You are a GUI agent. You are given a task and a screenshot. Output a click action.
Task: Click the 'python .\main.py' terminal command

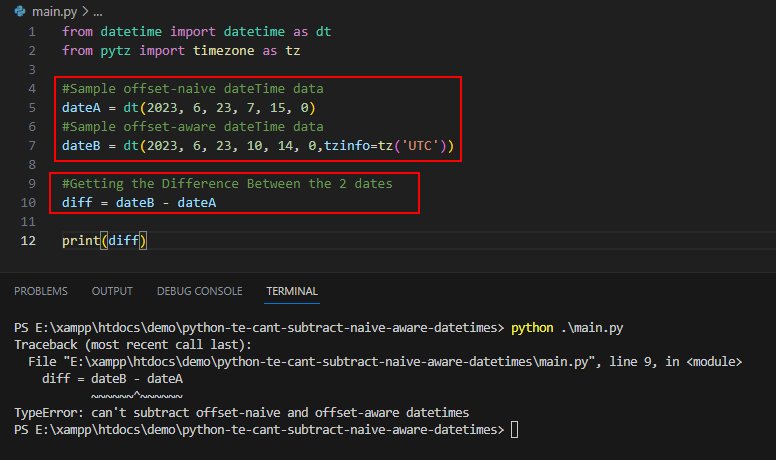[x=567, y=328]
